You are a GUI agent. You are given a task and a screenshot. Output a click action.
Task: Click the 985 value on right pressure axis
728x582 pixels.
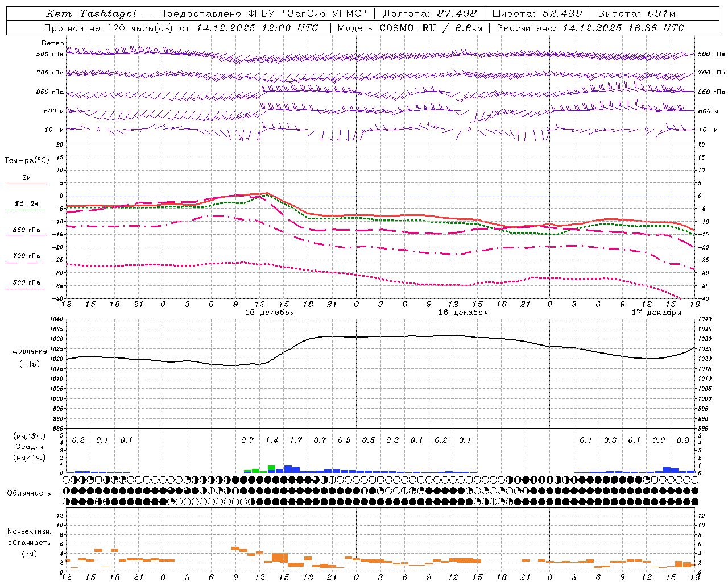coord(704,429)
